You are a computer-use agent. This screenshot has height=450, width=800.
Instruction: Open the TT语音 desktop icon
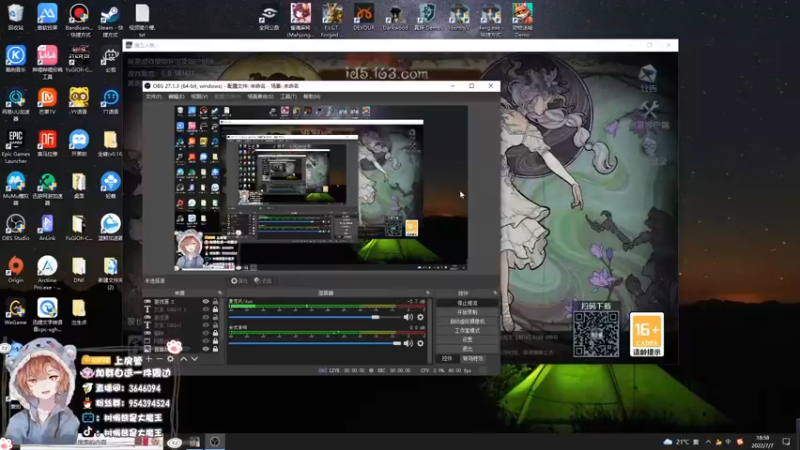point(110,101)
